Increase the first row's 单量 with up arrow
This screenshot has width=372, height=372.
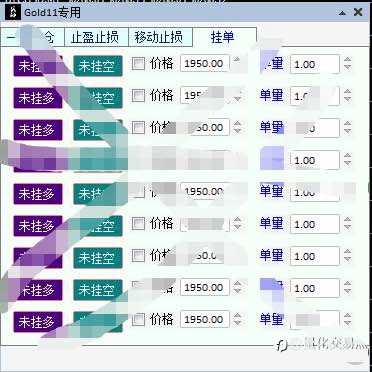[x=348, y=60]
